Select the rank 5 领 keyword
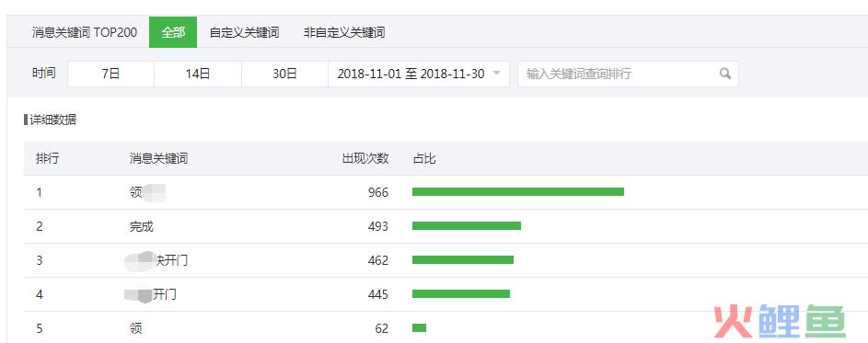Viewport: 868px width, 343px height. point(135,328)
